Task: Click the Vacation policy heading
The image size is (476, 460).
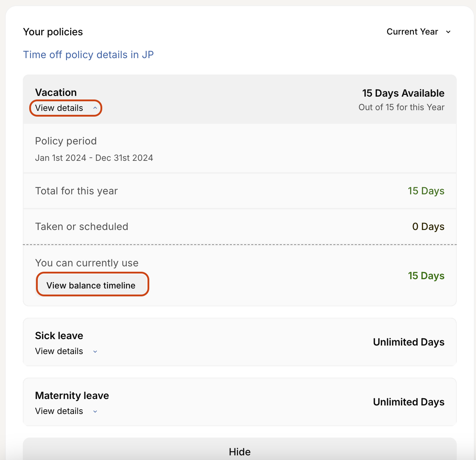Action: 56,93
